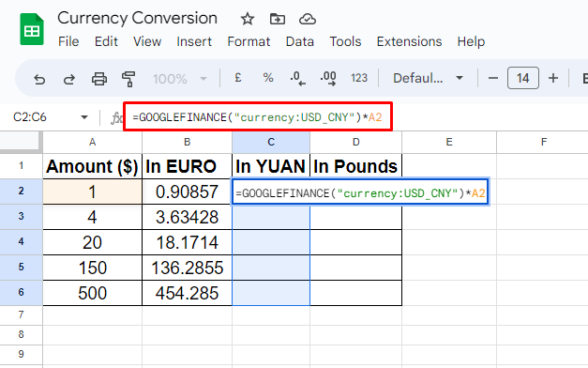
Task: Expand the C2:C6 name box dropdown
Action: point(84,117)
